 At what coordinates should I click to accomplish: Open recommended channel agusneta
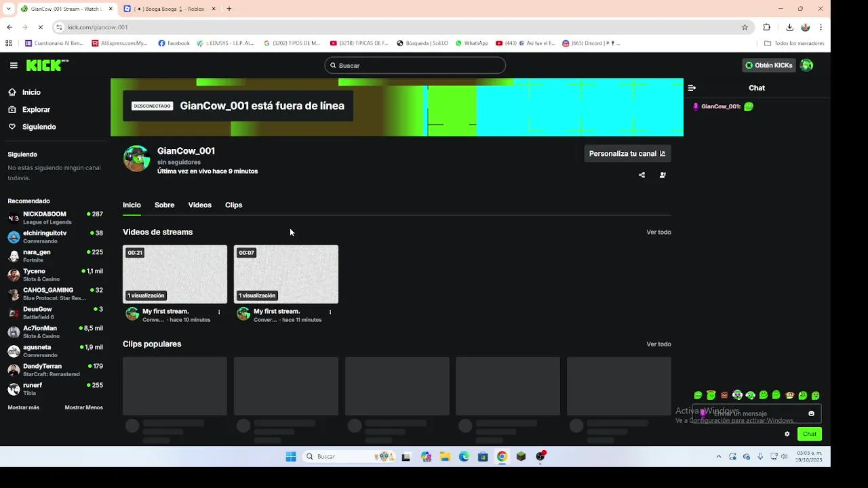coord(55,351)
